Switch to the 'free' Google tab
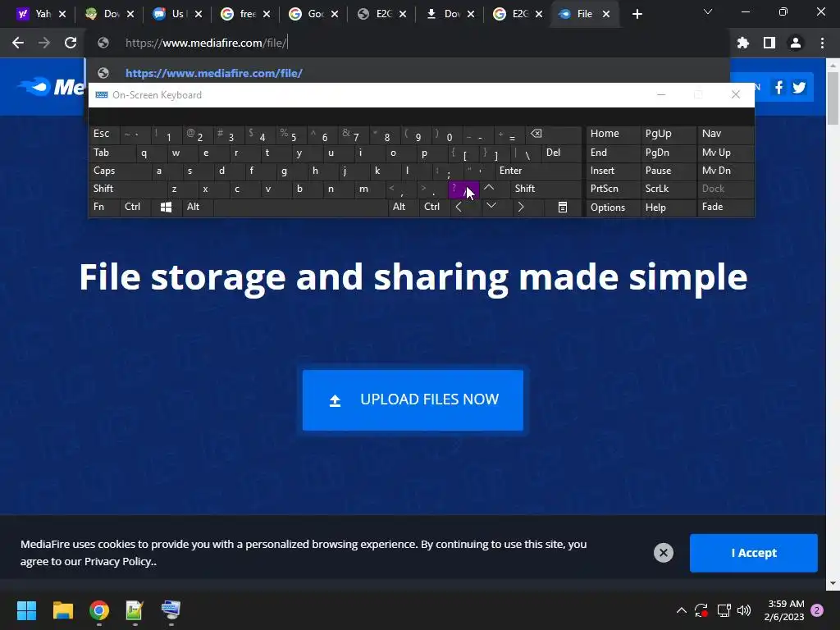Image resolution: width=840 pixels, height=630 pixels. tap(240, 15)
